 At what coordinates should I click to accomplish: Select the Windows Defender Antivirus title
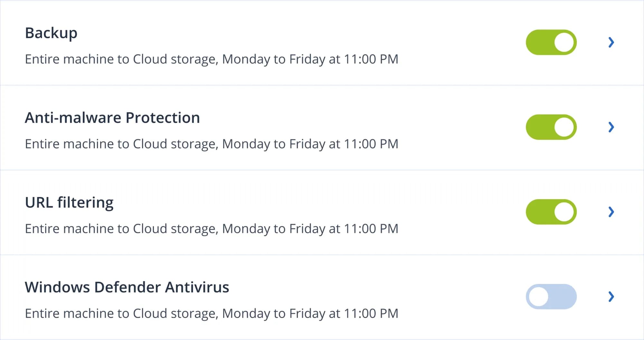[x=127, y=287]
